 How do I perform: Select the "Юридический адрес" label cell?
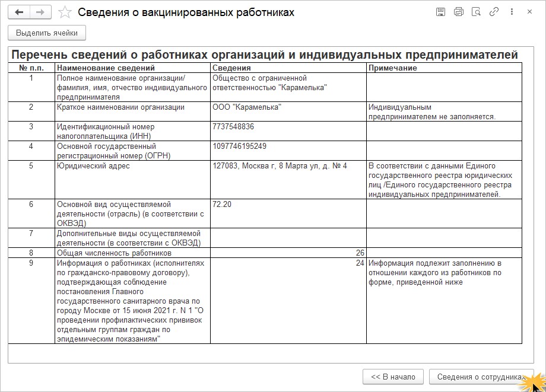click(133, 180)
